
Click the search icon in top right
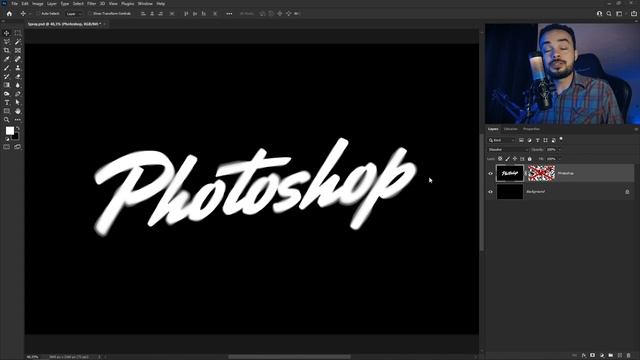[x=609, y=13]
